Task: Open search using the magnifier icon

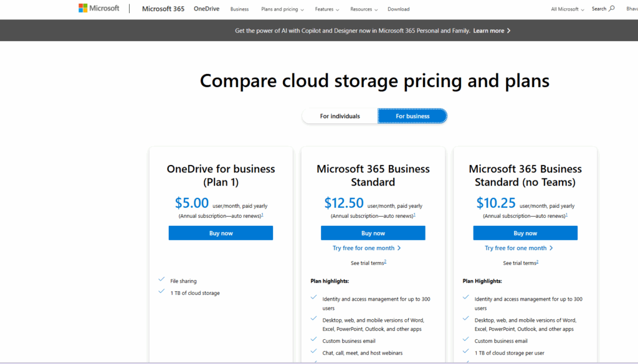Action: [611, 9]
